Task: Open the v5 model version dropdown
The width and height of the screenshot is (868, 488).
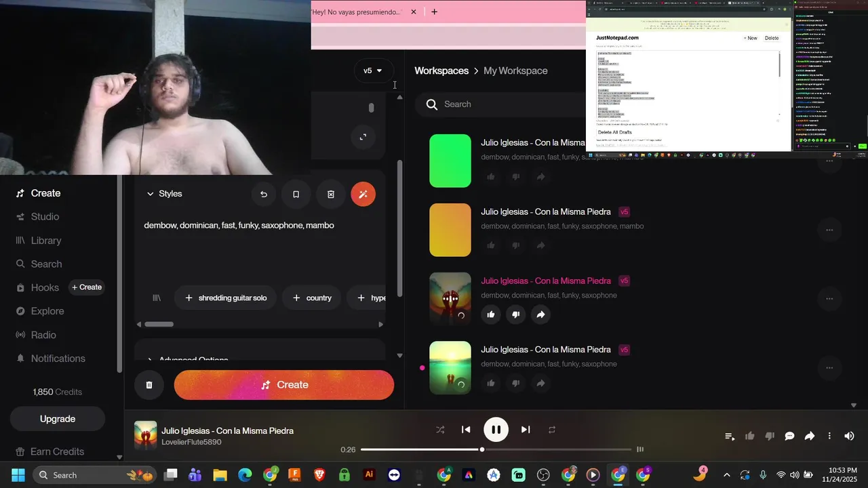Action: pyautogui.click(x=373, y=70)
